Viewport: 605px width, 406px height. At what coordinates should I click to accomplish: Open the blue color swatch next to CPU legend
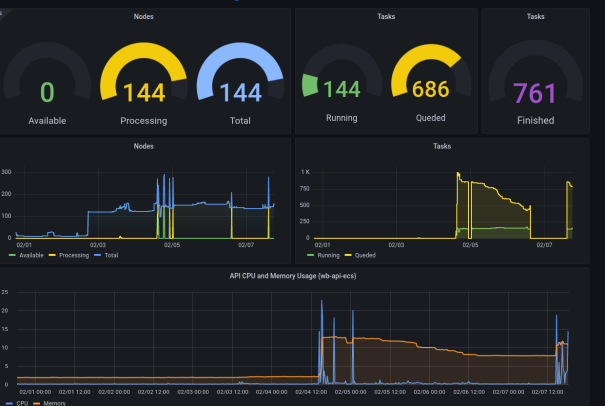tap(10, 403)
